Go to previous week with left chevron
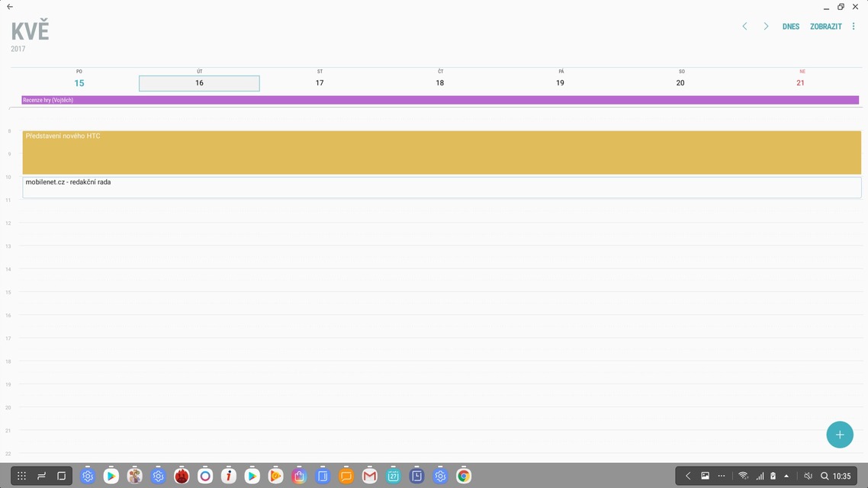The image size is (868, 488). click(x=744, y=27)
